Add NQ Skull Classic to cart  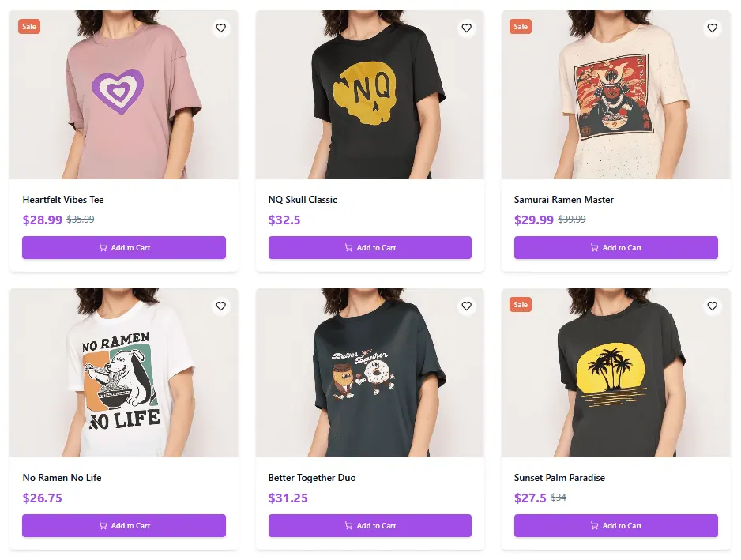click(370, 248)
